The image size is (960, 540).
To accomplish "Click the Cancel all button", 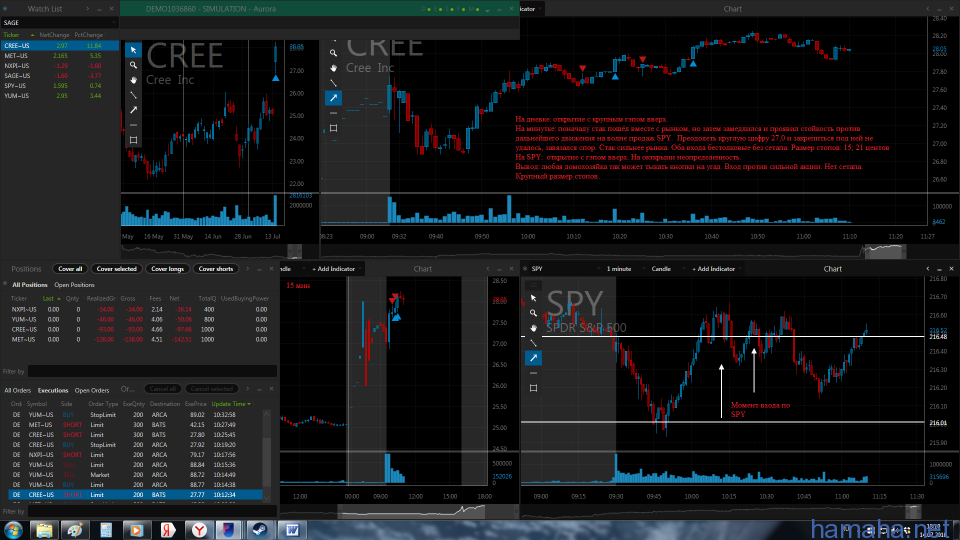I will point(163,389).
